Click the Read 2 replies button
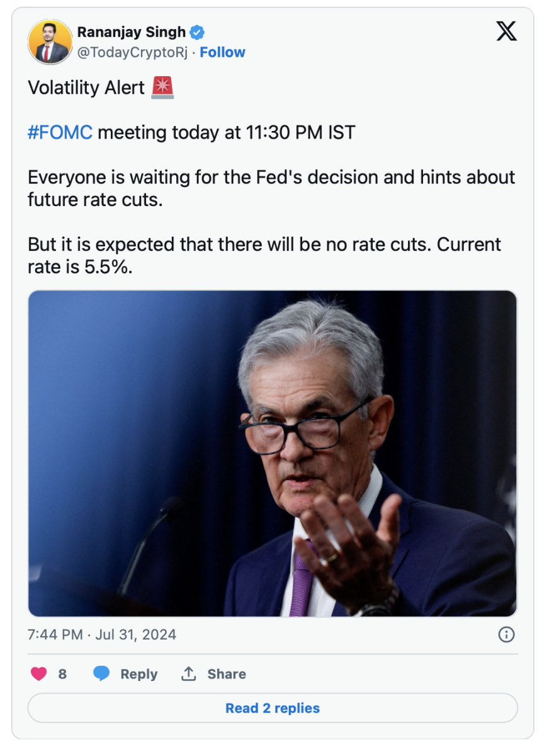 pos(273,708)
